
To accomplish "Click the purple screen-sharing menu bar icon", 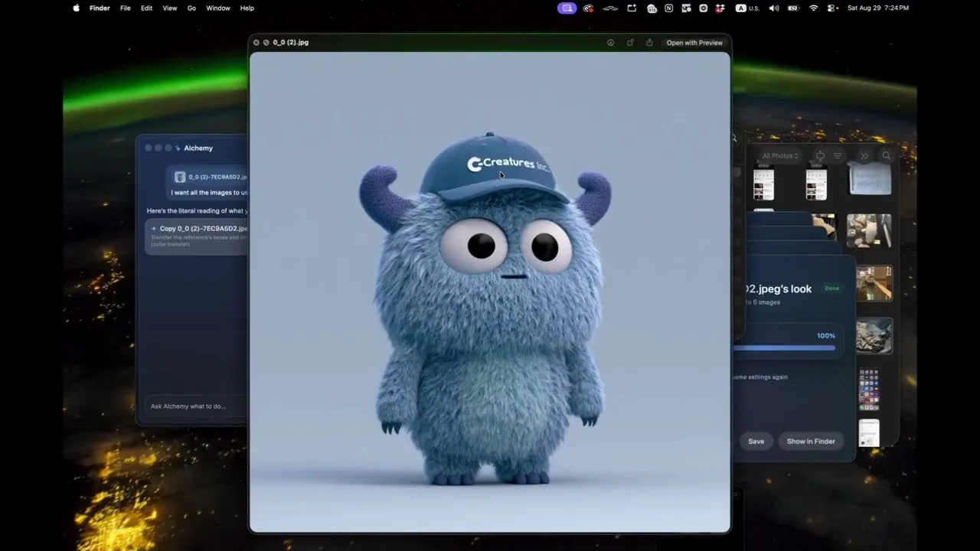I will tap(567, 8).
